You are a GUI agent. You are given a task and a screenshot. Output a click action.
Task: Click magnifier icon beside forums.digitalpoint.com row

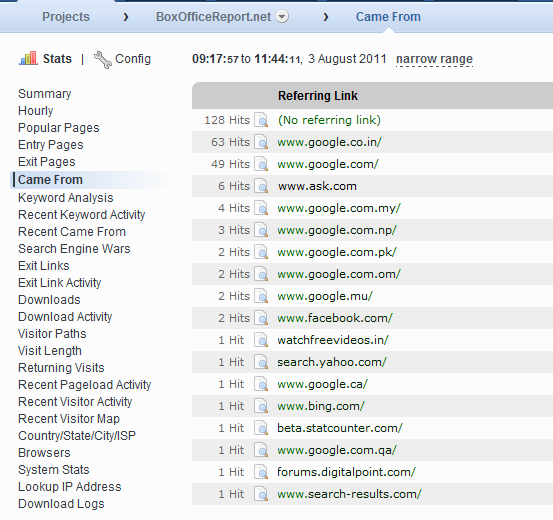[261, 472]
